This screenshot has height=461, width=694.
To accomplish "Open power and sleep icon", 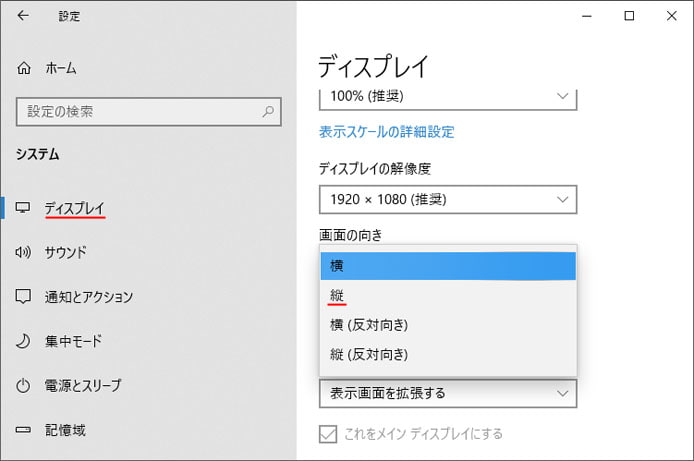I will tap(23, 386).
